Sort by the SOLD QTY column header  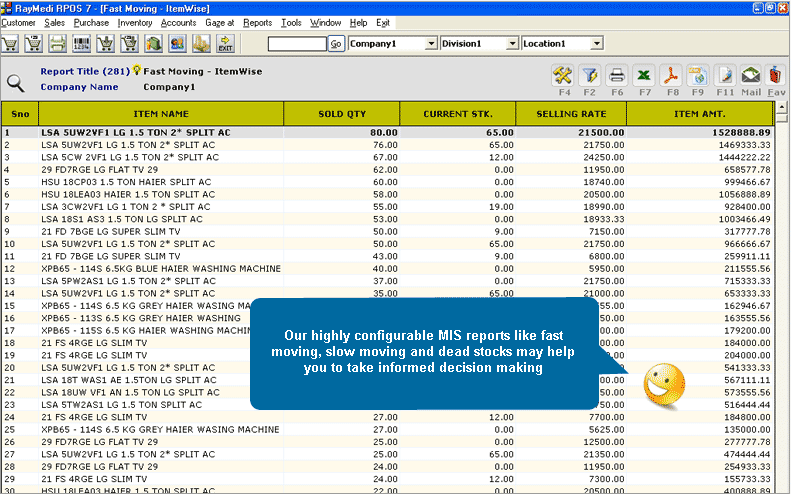[x=342, y=114]
